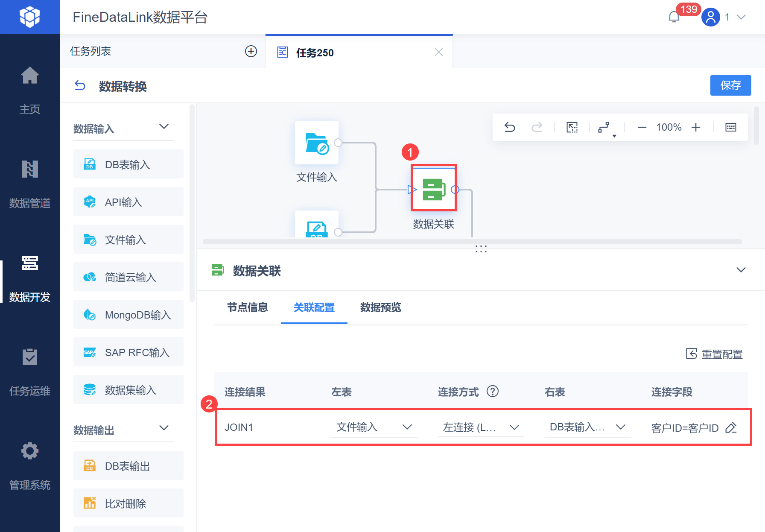Click the FineDataLink logo icon
Image resolution: width=765 pixels, height=532 pixels.
[29, 17]
